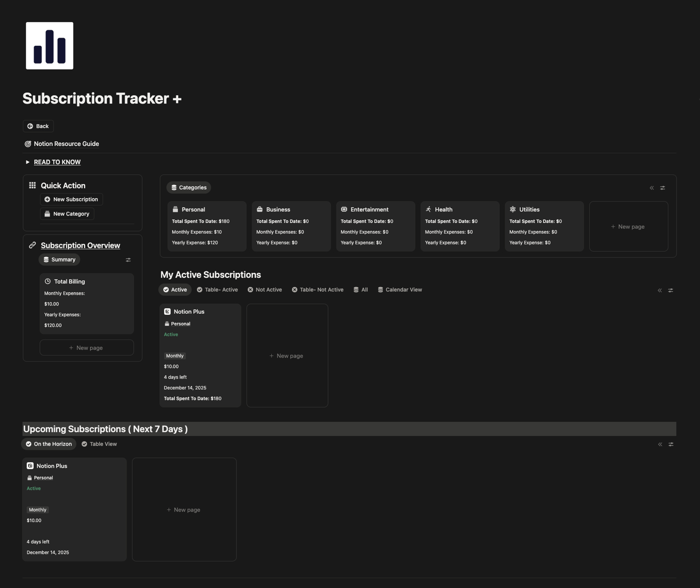Select the Categories view tab
This screenshot has height=588, width=700.
coord(189,187)
